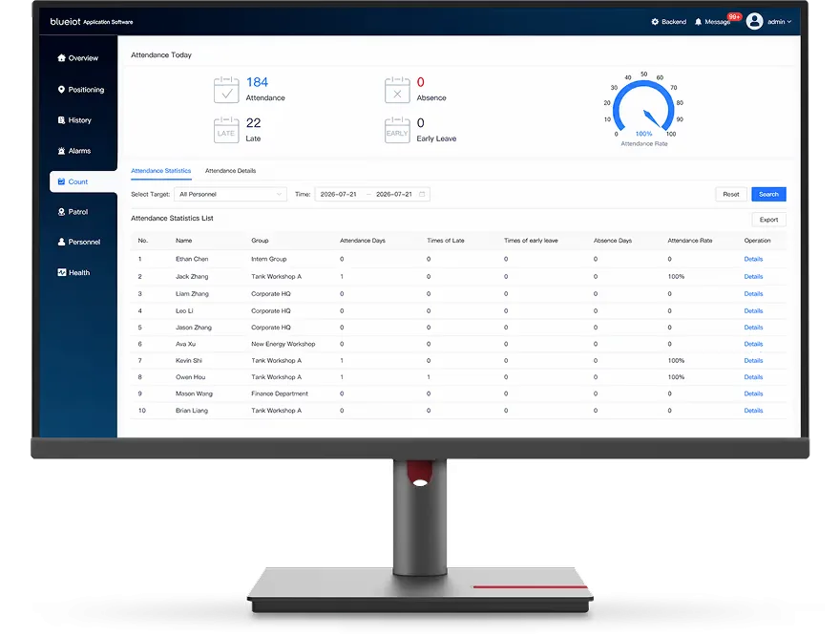The height and width of the screenshot is (638, 840).
Task: Open the Message menu item
Action: coord(713,22)
